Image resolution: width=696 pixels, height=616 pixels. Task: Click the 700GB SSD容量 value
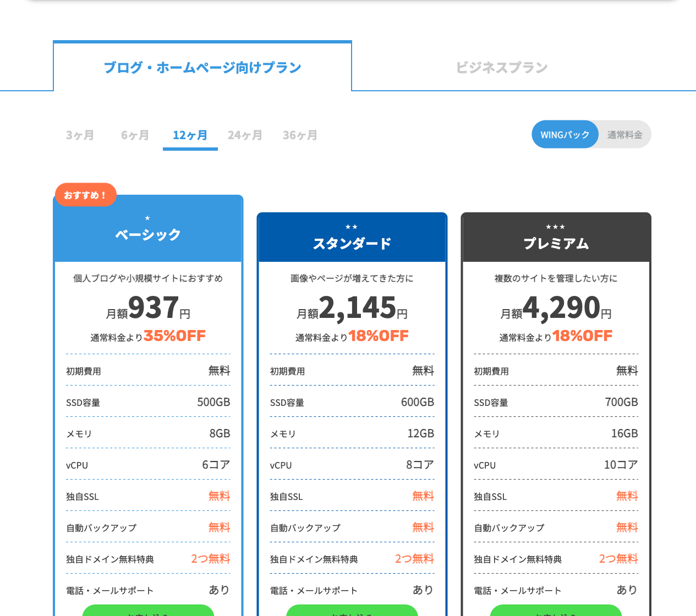[622, 402]
